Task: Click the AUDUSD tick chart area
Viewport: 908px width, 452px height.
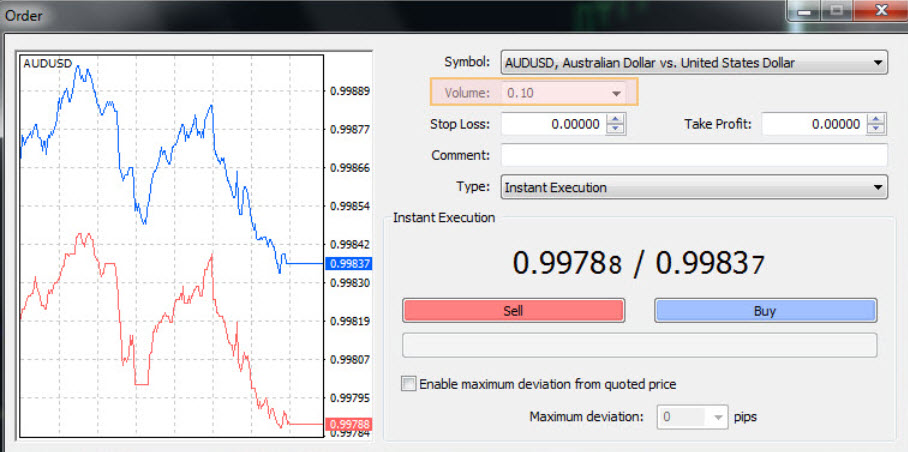Action: [x=171, y=246]
